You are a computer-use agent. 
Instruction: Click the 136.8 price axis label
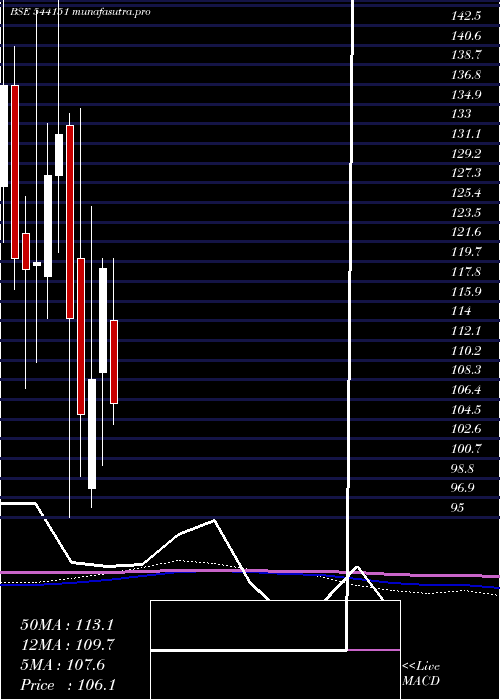click(x=466, y=75)
